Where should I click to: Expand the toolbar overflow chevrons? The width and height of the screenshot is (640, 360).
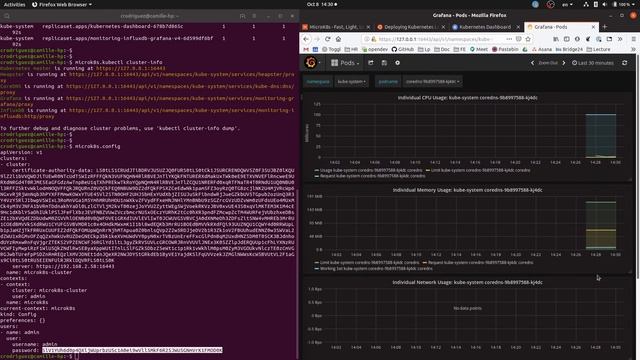coord(620,39)
